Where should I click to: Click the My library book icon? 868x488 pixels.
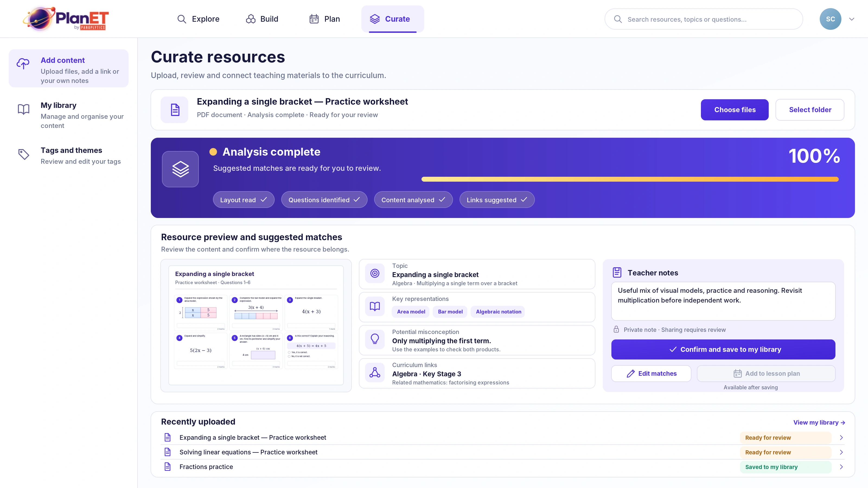(24, 109)
